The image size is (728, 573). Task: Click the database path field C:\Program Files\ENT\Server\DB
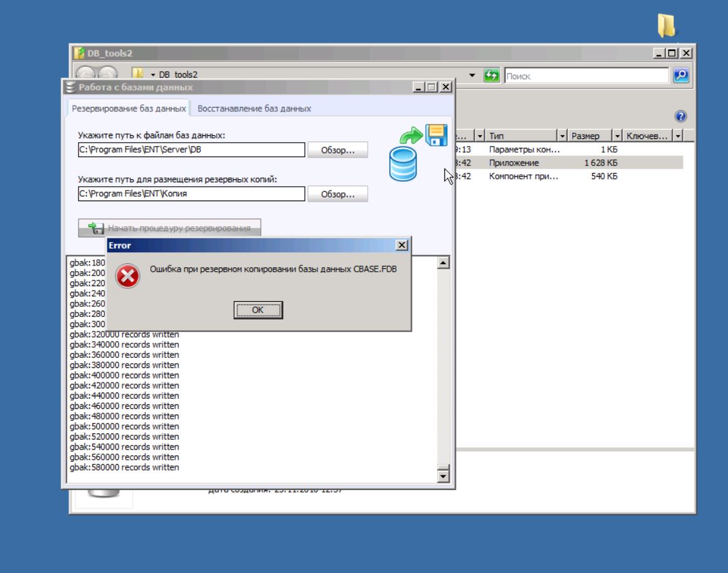[x=191, y=150]
